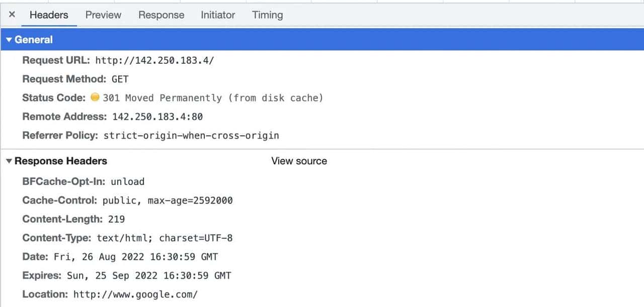Click the Request URL value
Viewport: 644px width, 307px height.
(154, 60)
